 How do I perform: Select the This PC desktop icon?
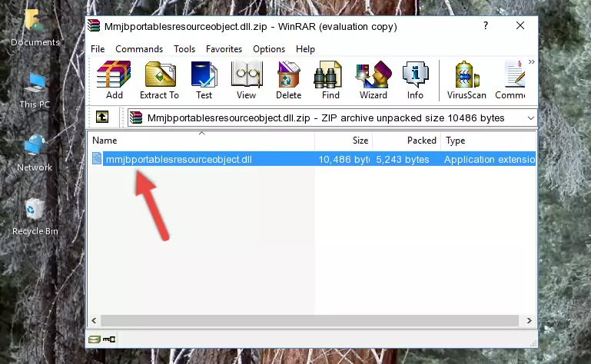tap(35, 91)
